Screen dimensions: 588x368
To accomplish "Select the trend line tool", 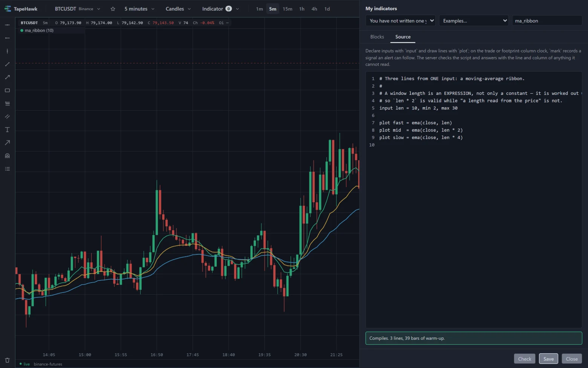I will (x=7, y=64).
